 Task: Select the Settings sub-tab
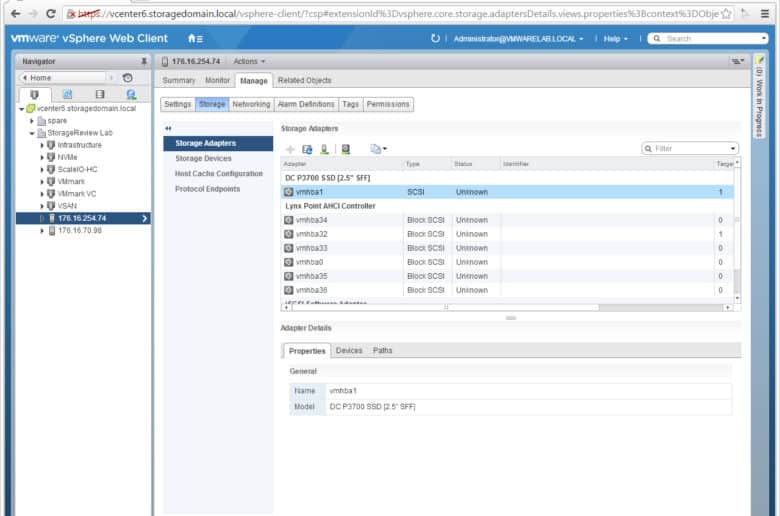pyautogui.click(x=178, y=104)
